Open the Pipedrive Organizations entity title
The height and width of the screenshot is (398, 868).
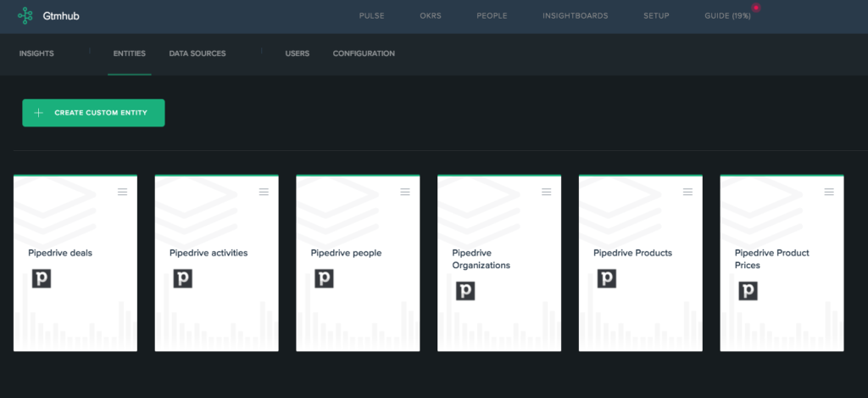[x=481, y=259]
